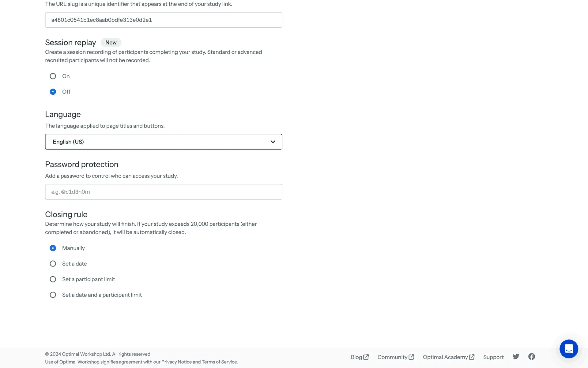Choose the Manually closing rule
The image size is (588, 368).
click(x=53, y=248)
